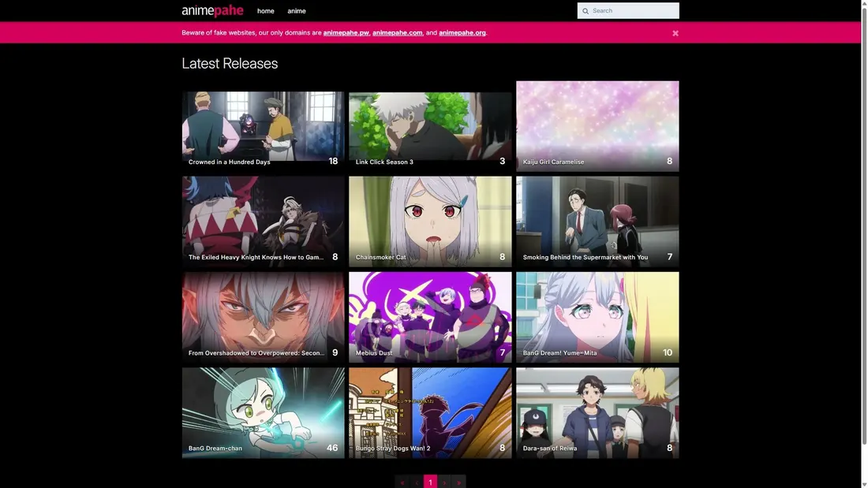Go to previous page pagination arrow
The image size is (868, 488).
click(417, 482)
